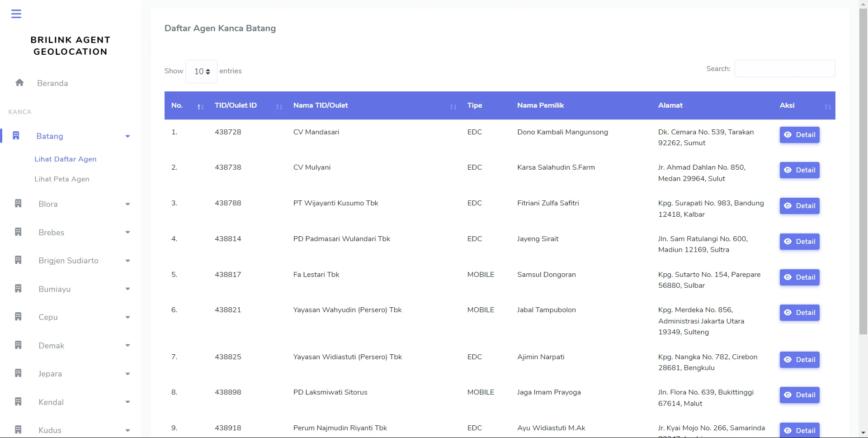Collapse the Batang sidebar menu
The width and height of the screenshot is (868, 438).
point(127,136)
